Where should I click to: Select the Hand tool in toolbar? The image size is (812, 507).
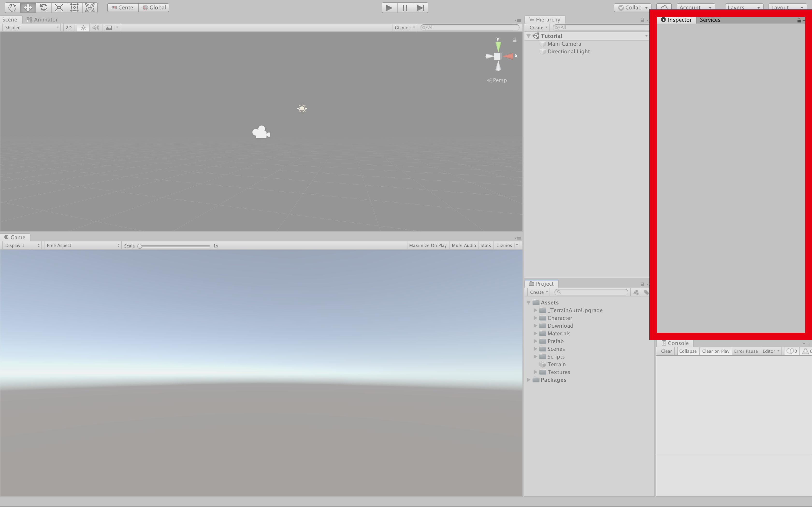point(12,7)
